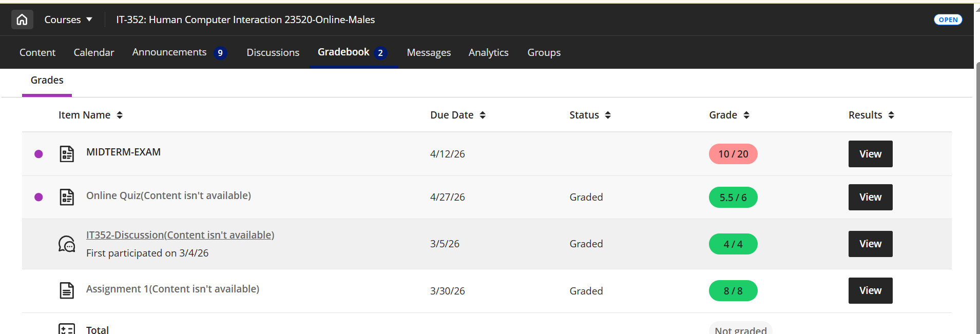Click the purple unread dot beside MIDTERM-EXAM
This screenshot has width=980, height=334.
coord(39,154)
